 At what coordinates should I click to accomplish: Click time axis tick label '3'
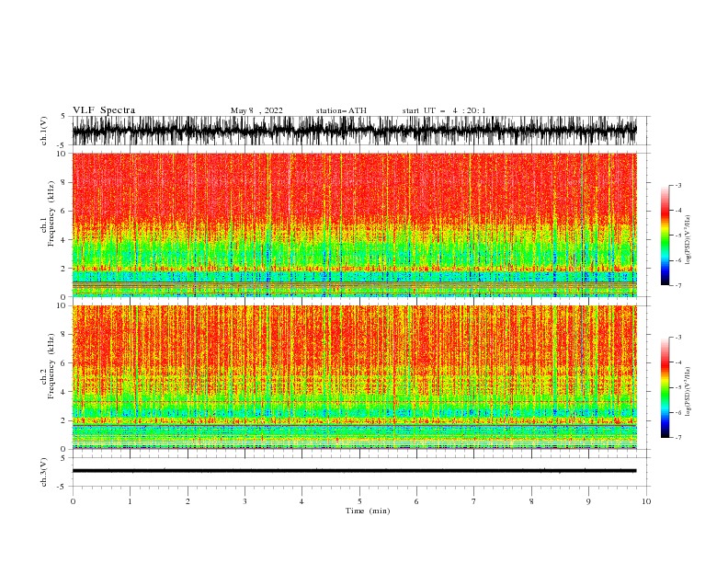(x=245, y=501)
